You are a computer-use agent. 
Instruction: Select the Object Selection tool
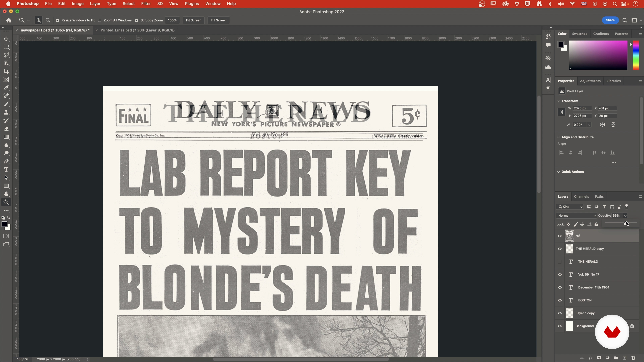pos(6,63)
